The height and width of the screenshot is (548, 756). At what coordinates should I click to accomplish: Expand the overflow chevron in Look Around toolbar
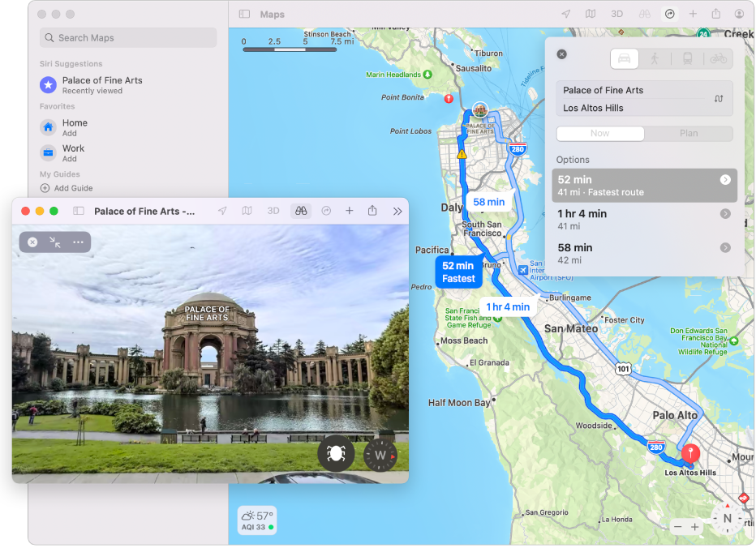(397, 211)
